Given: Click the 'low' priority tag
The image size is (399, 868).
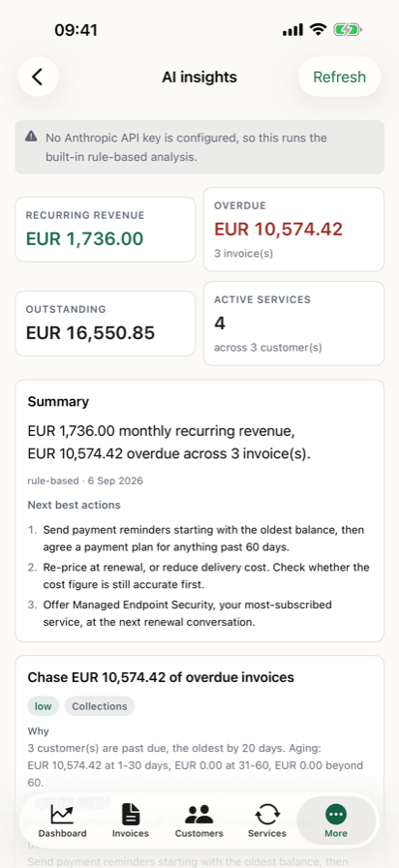Looking at the screenshot, I should (44, 706).
